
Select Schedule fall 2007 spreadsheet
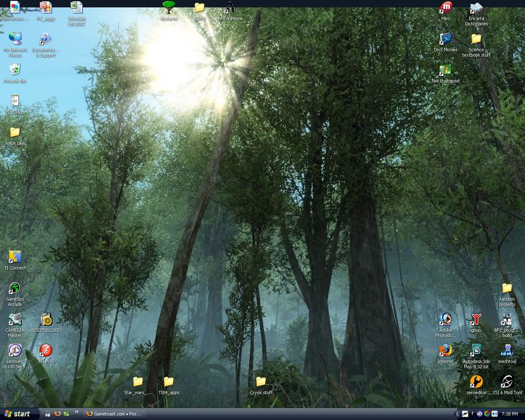point(76,13)
